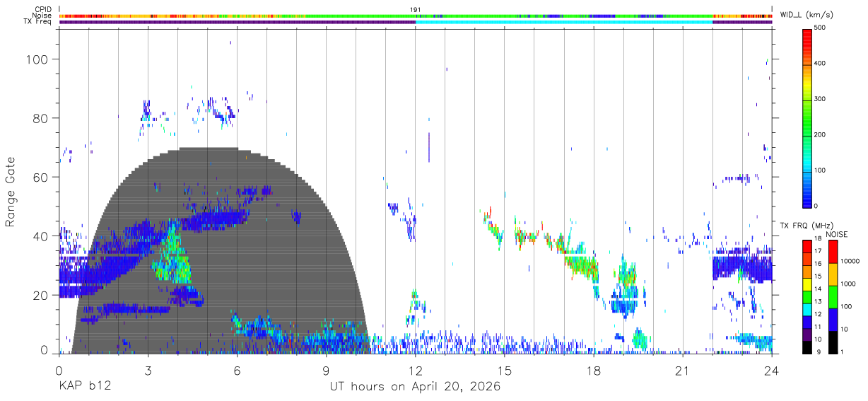Click the 'Noise' row label at top
The width and height of the screenshot is (868, 401).
click(43, 16)
